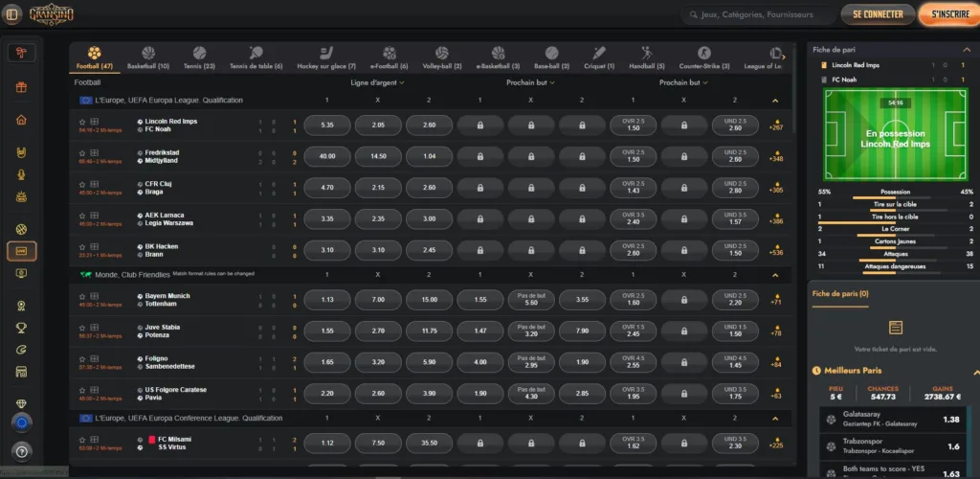Add Trabzonspor 1.6 from Meilleurs Paris
This screenshot has width=980, height=479.
tap(895, 446)
